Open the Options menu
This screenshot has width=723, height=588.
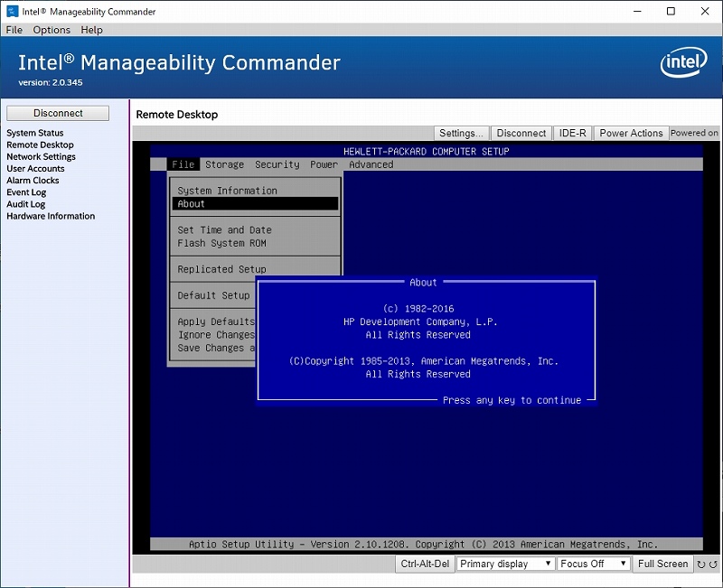pos(52,30)
